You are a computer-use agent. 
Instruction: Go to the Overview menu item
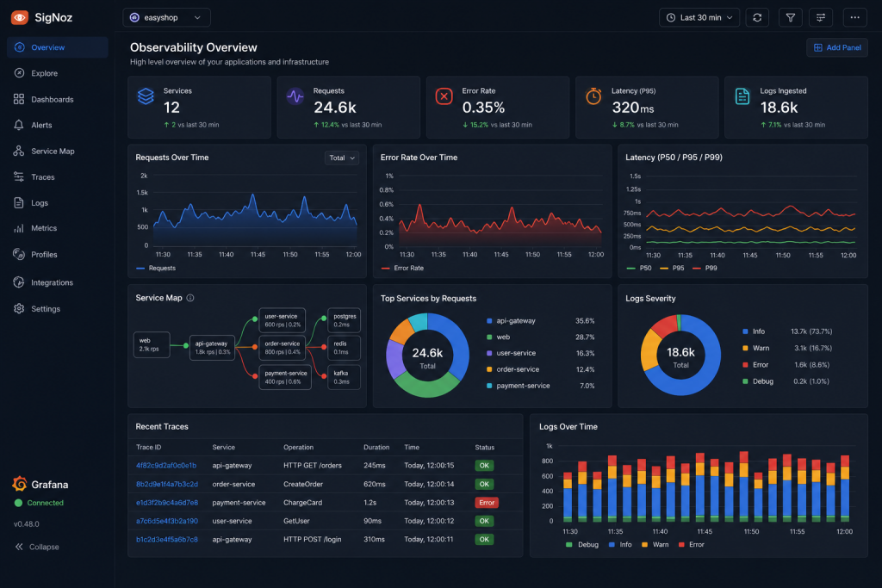click(x=58, y=47)
